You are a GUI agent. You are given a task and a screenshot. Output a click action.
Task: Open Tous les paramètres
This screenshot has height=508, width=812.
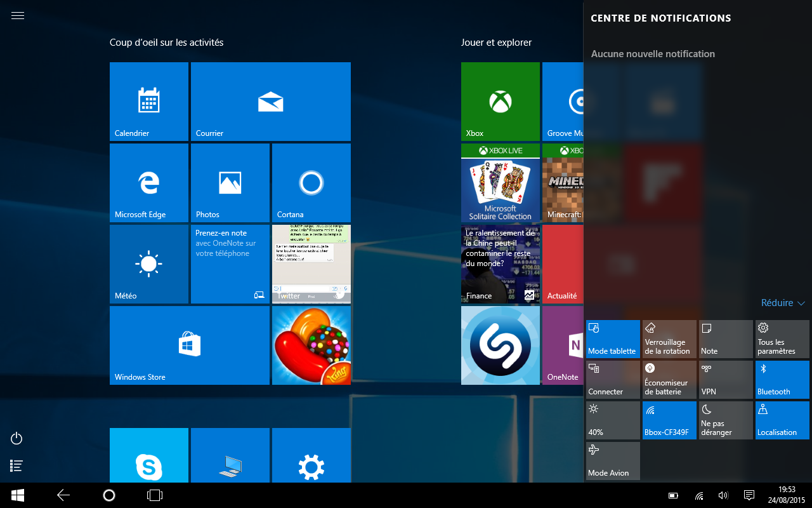point(782,339)
